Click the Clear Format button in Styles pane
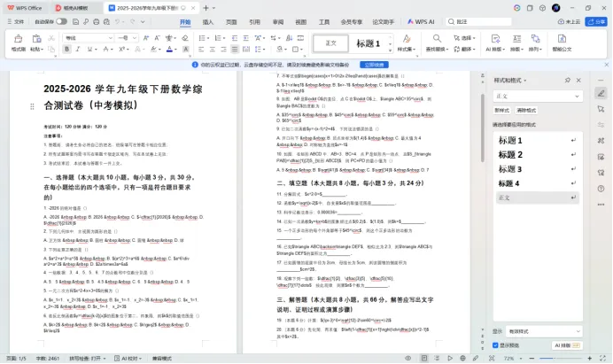 click(526, 110)
